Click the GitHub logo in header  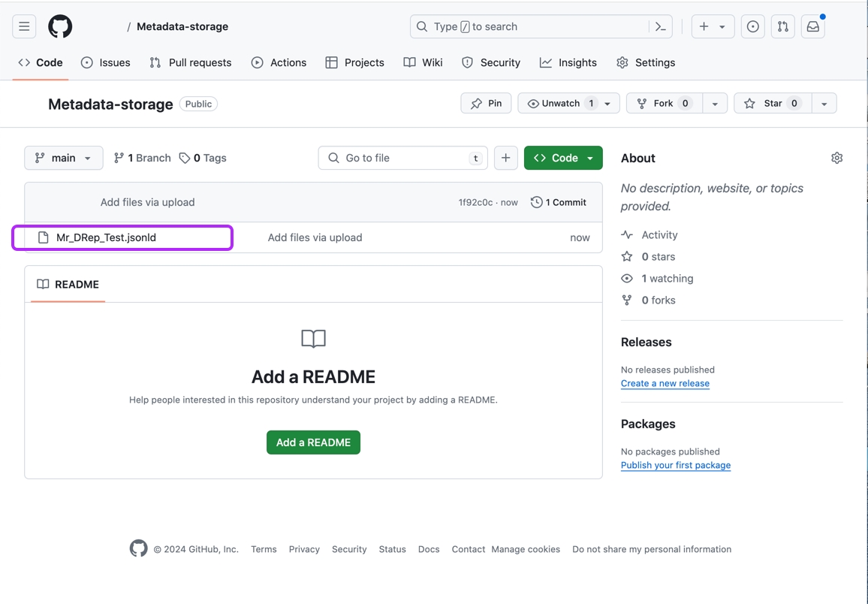[60, 26]
